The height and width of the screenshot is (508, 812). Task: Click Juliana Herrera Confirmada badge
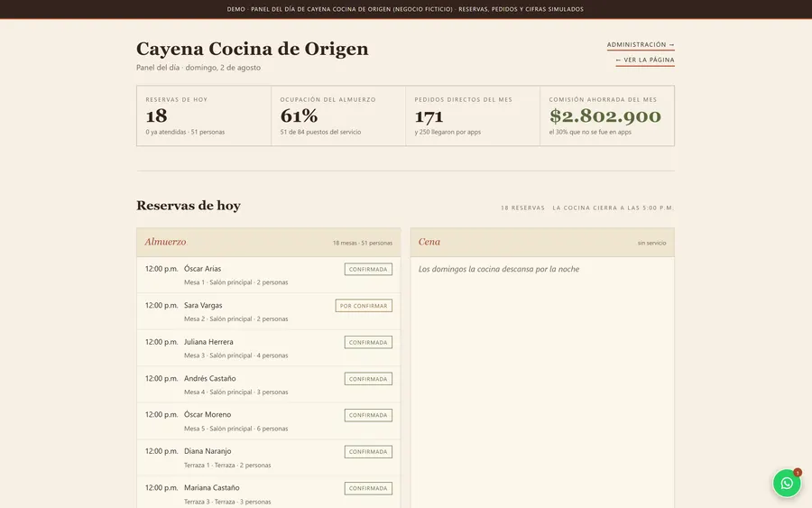pos(368,342)
